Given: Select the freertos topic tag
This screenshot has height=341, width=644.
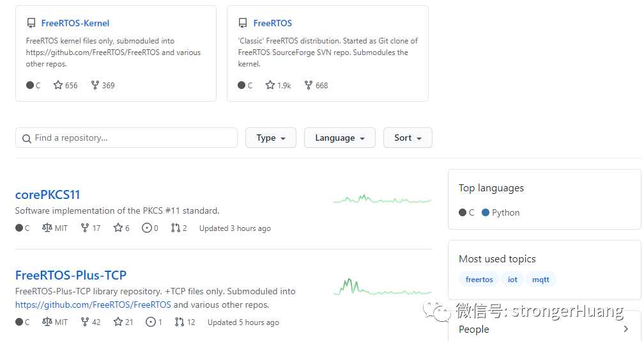Looking at the screenshot, I should tap(479, 280).
